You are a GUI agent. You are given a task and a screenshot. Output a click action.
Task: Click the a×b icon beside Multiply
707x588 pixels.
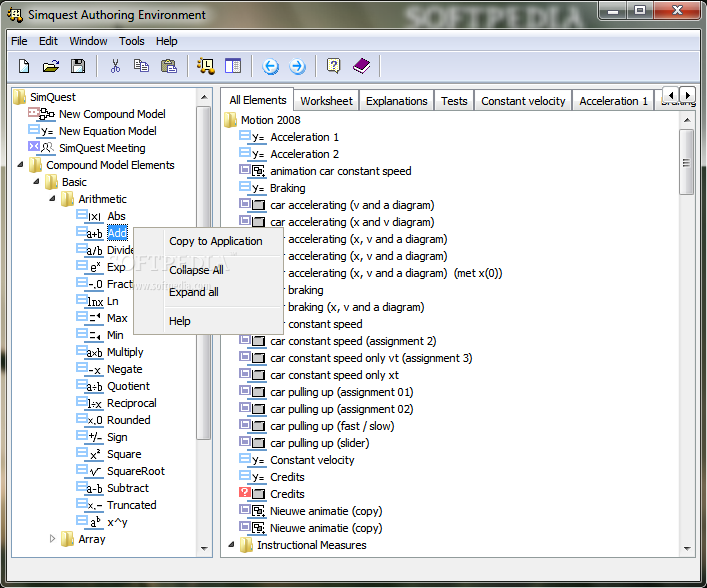[x=89, y=352]
